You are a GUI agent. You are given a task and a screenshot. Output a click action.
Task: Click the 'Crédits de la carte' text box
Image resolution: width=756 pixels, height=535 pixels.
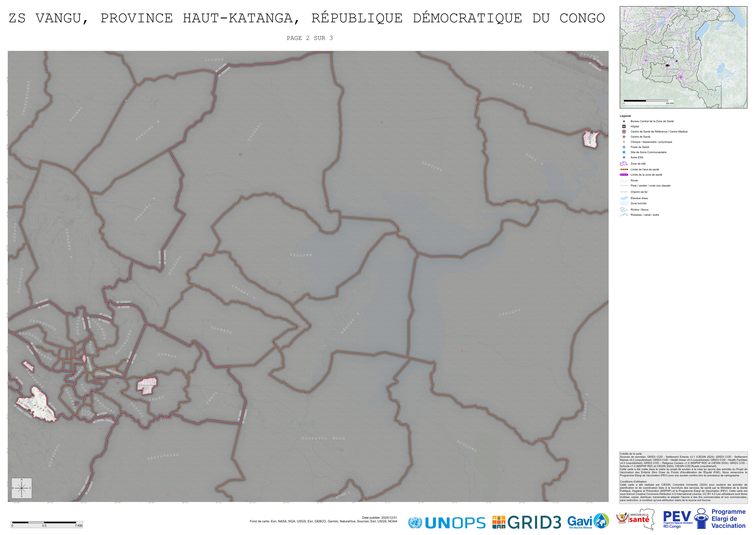click(683, 477)
